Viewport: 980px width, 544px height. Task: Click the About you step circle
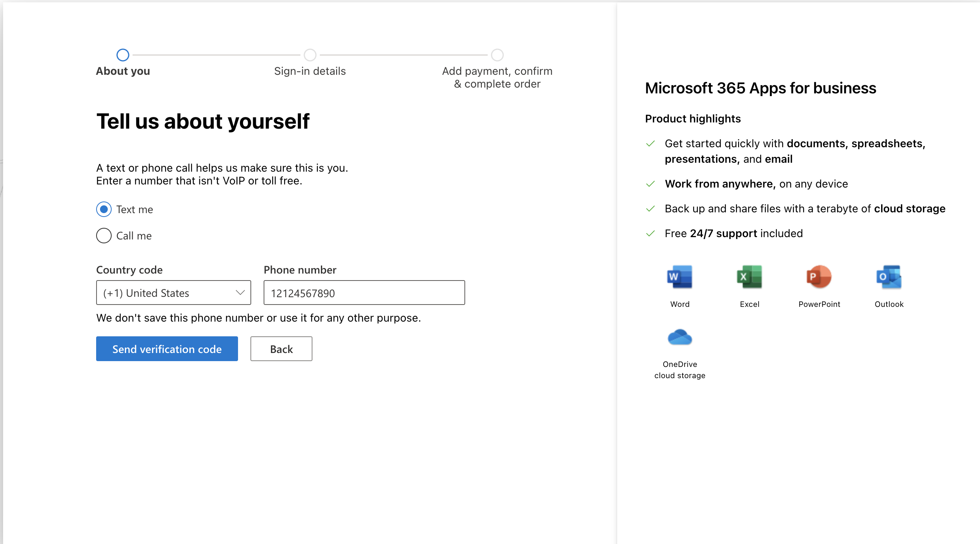click(123, 55)
